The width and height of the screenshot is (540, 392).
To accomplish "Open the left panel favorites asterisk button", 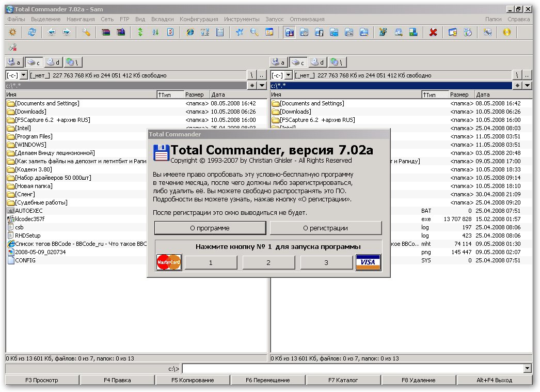I will pyautogui.click(x=252, y=85).
